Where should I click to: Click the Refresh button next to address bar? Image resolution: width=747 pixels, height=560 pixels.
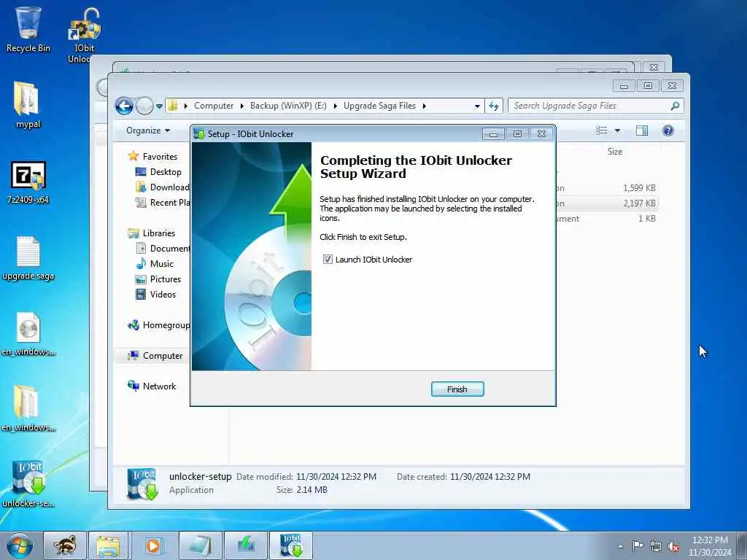494,106
